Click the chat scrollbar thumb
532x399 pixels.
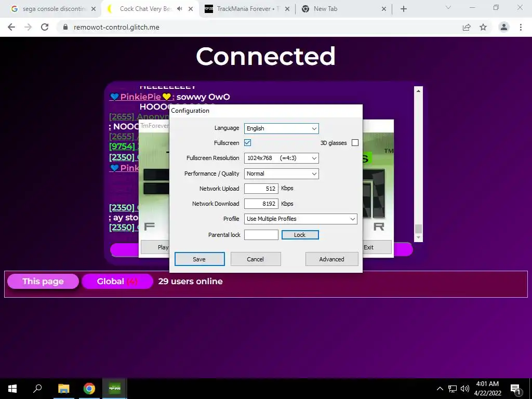418,229
